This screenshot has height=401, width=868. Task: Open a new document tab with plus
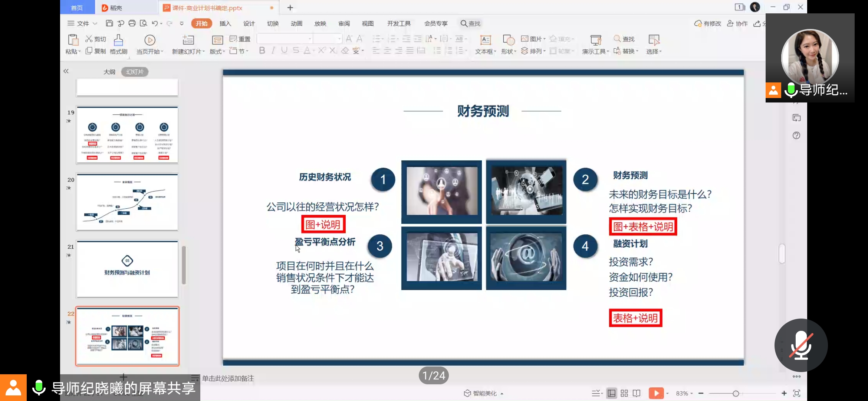290,7
